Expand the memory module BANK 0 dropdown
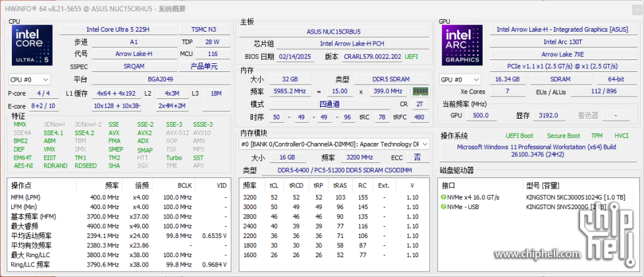 335,144
